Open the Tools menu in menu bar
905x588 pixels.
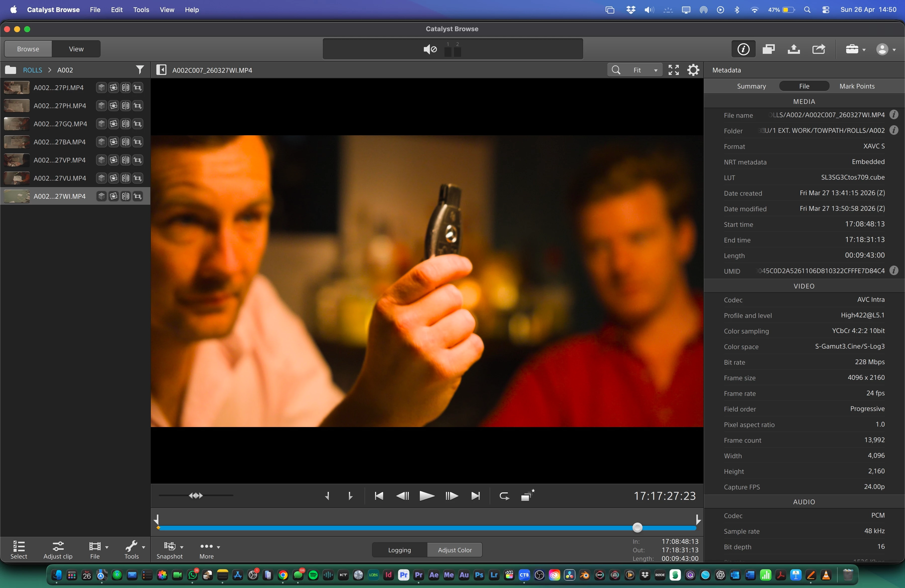coord(141,10)
